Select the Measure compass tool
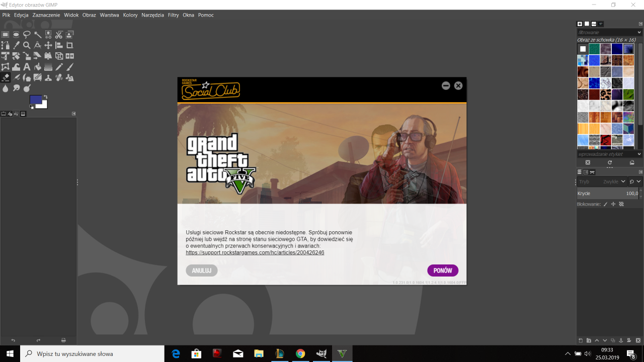 (38, 45)
